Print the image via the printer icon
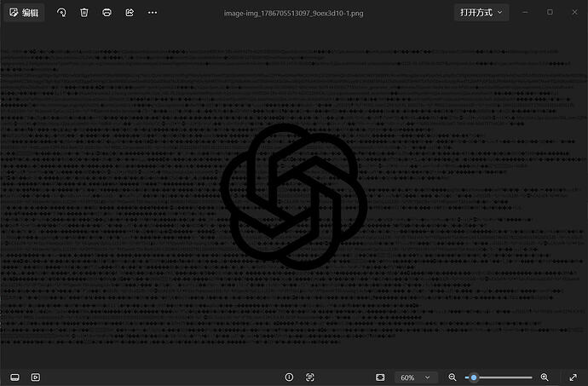Screen dimensions: 588x386 (x=107, y=13)
